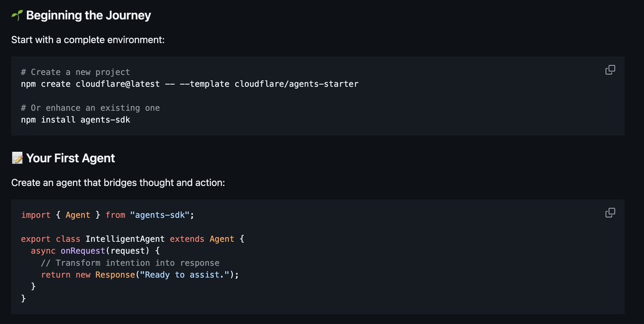Click the 'npm create cloudflare@latest' command line
This screenshot has height=324, width=644.
(189, 84)
